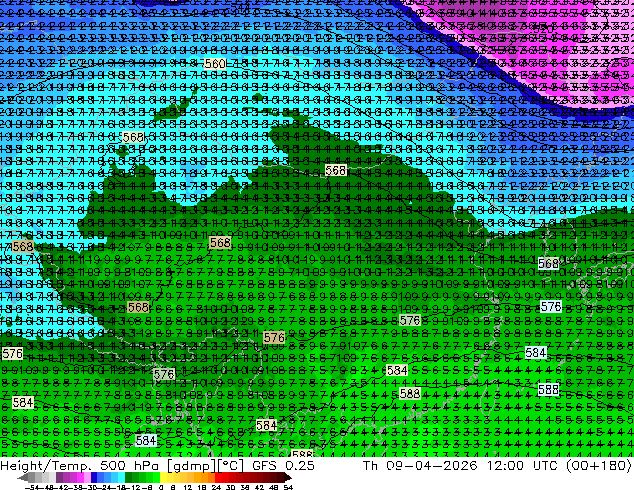
Task: Click the '0' tick label under the color bar
Action: coord(161,488)
